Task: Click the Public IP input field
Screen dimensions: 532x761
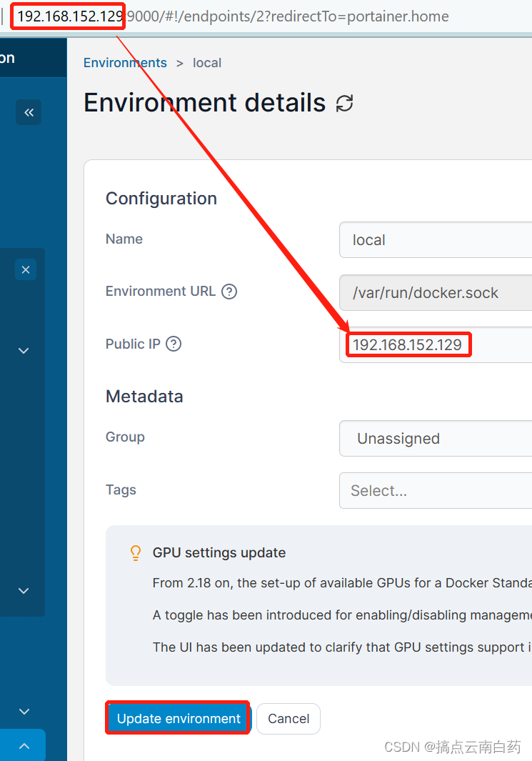Action: click(436, 344)
